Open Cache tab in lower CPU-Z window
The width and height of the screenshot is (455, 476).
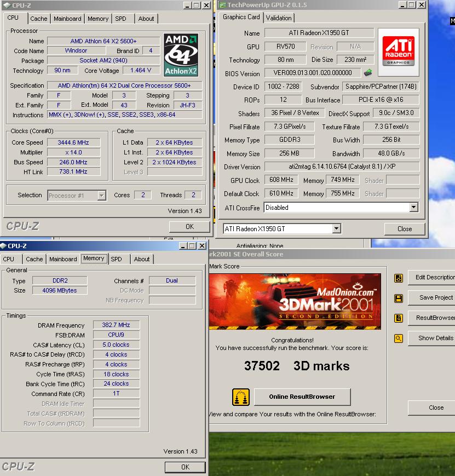pos(34,259)
